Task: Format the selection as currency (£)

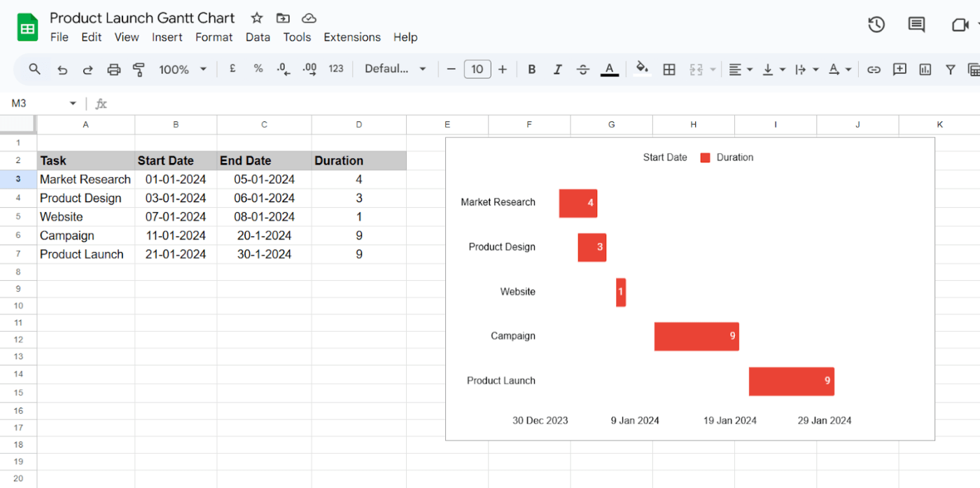Action: coord(232,69)
